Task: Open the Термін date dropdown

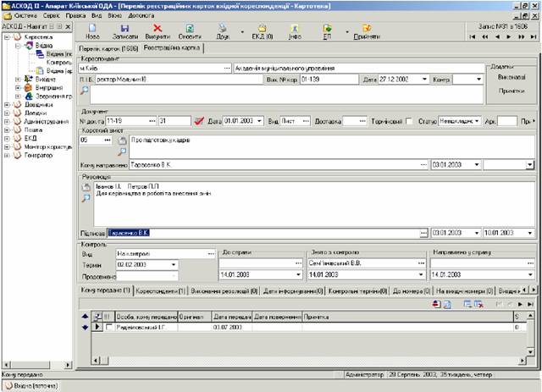Action: pyautogui.click(x=174, y=264)
